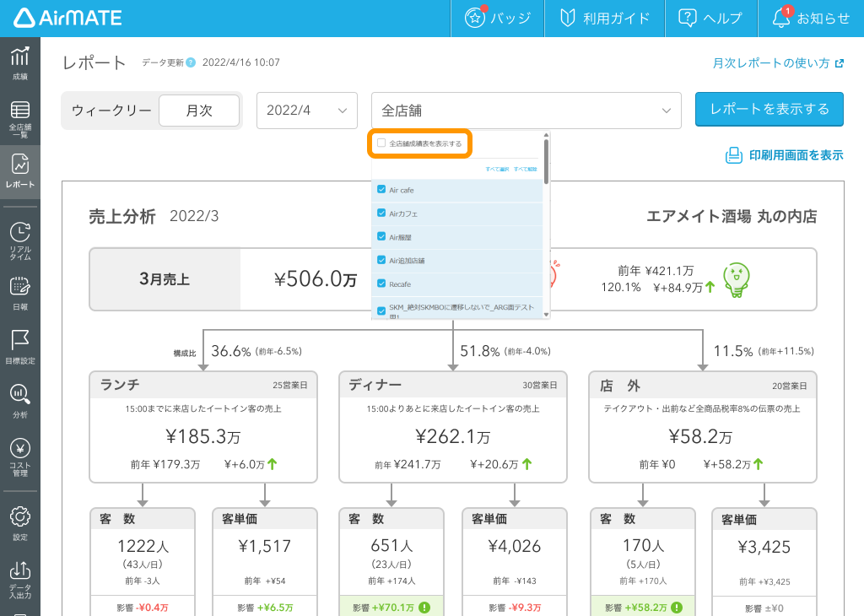The image size is (864, 616).
Task: Enable the 全店舗成績表を表示する checkbox
Action: point(381,143)
